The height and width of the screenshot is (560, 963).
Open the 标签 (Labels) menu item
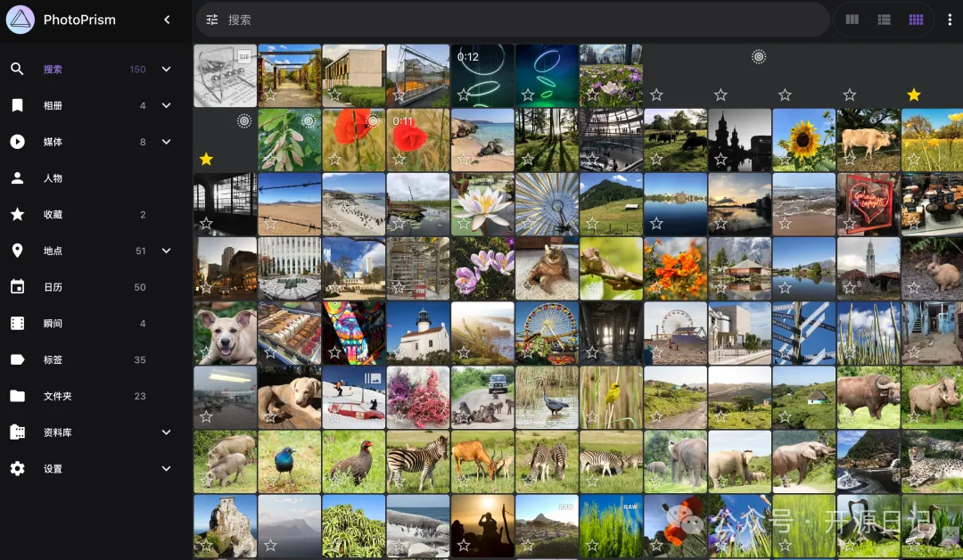pos(53,360)
